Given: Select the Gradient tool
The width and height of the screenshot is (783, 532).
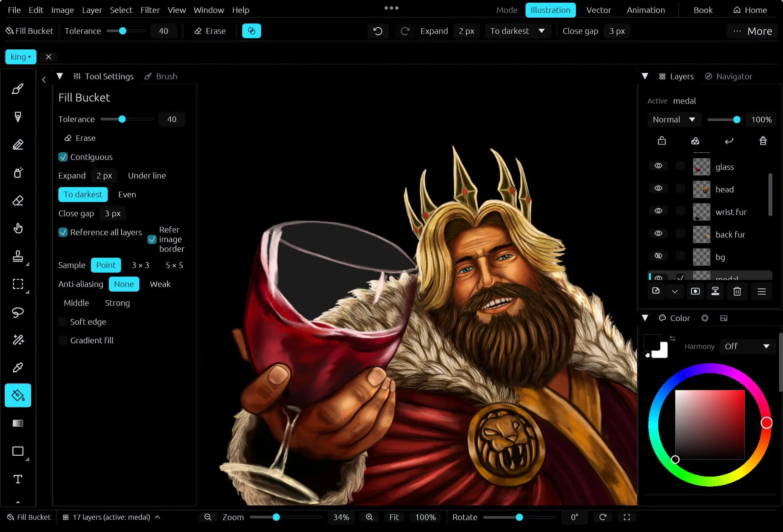Looking at the screenshot, I should (18, 423).
